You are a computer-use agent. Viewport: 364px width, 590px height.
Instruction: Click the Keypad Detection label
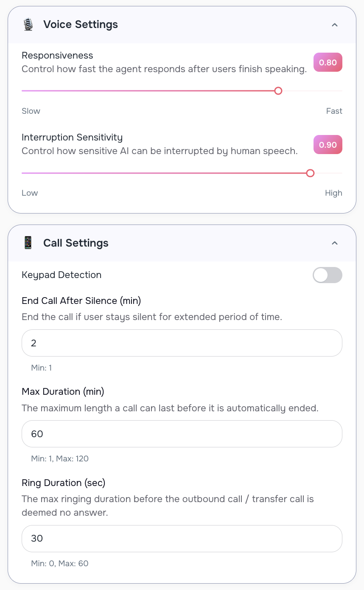coord(62,275)
